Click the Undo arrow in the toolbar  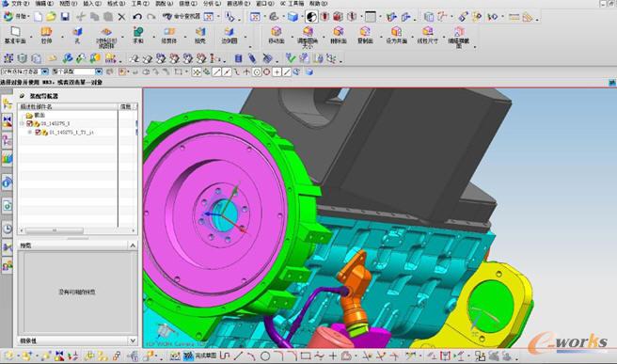click(x=137, y=17)
